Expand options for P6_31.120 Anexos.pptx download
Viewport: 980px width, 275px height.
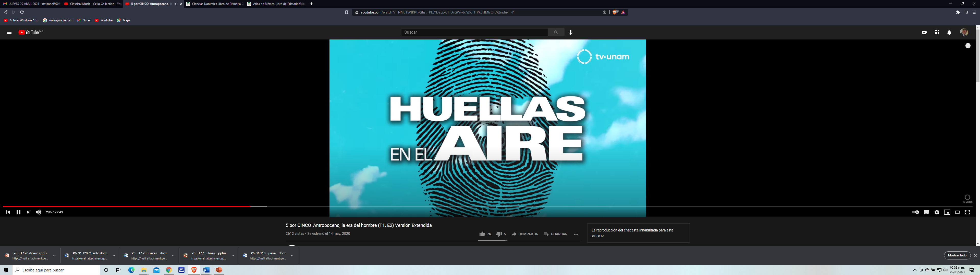[x=54, y=256]
